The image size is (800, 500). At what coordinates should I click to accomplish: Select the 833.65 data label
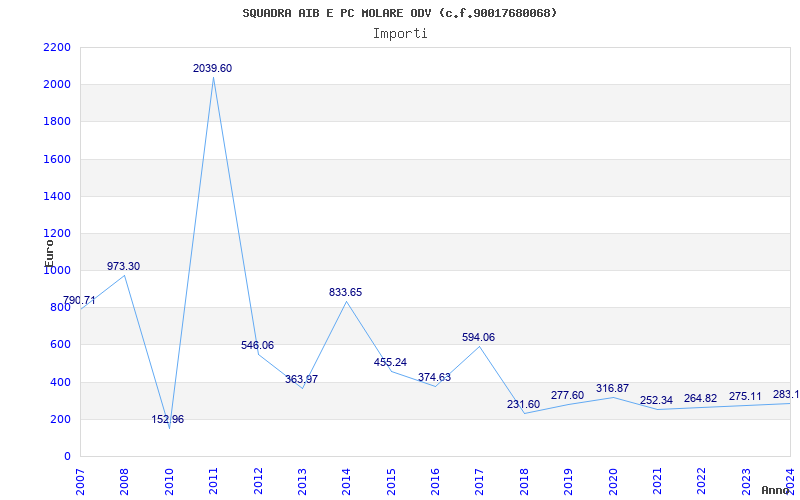[x=345, y=292]
